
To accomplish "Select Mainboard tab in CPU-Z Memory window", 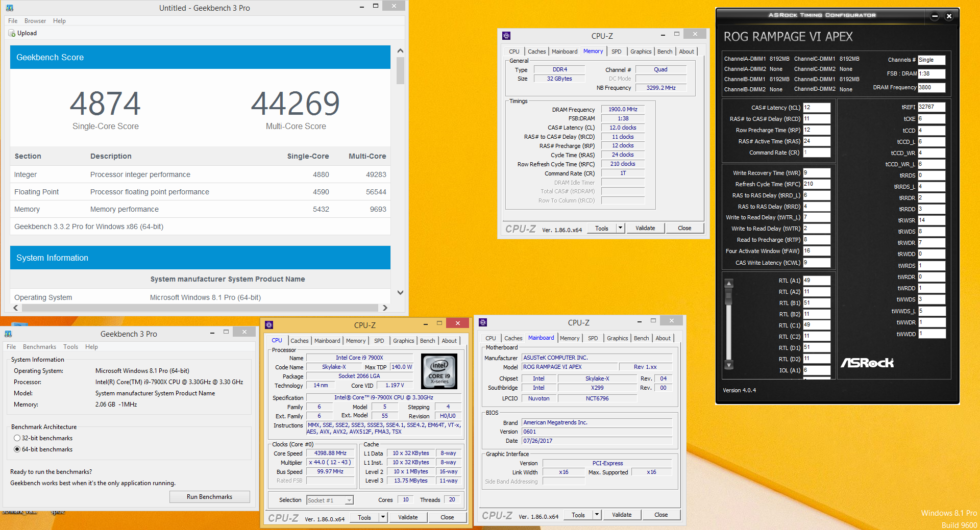I will point(565,52).
